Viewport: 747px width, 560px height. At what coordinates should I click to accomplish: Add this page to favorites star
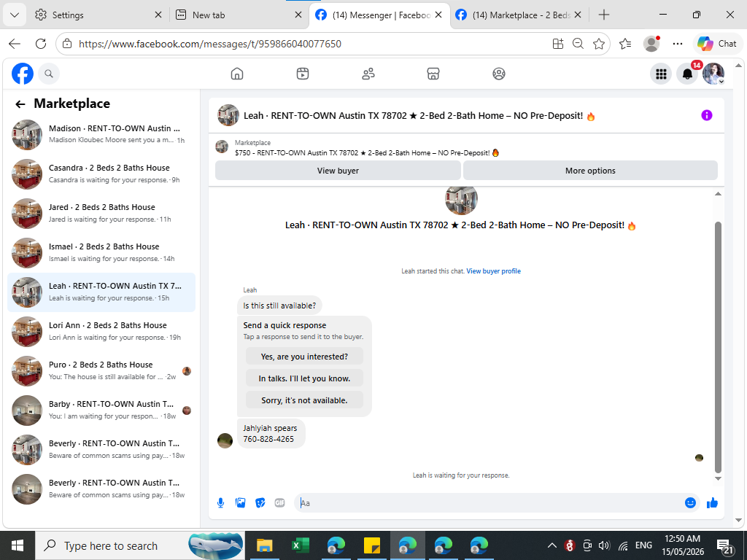599,44
